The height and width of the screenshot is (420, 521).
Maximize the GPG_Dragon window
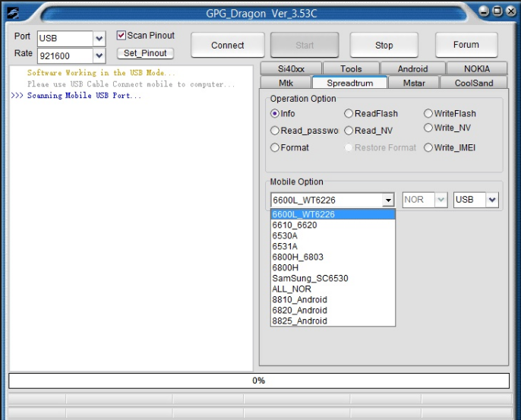(497, 11)
